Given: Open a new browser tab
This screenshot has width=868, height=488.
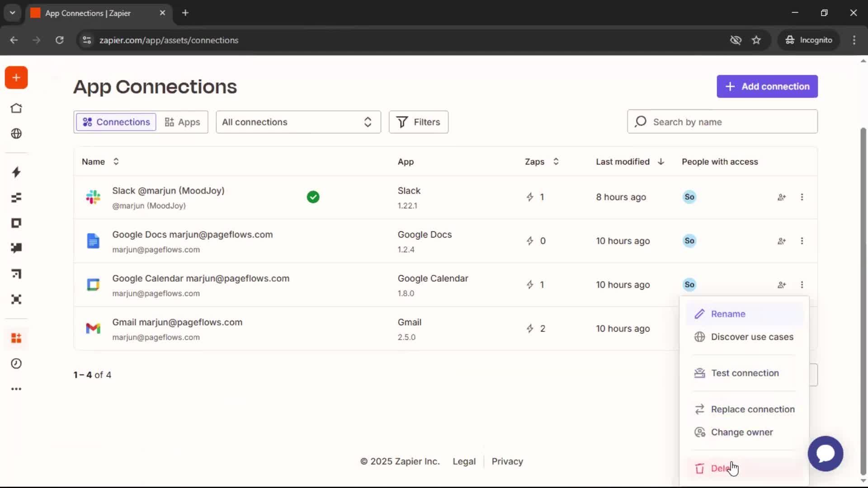Looking at the screenshot, I should (185, 13).
